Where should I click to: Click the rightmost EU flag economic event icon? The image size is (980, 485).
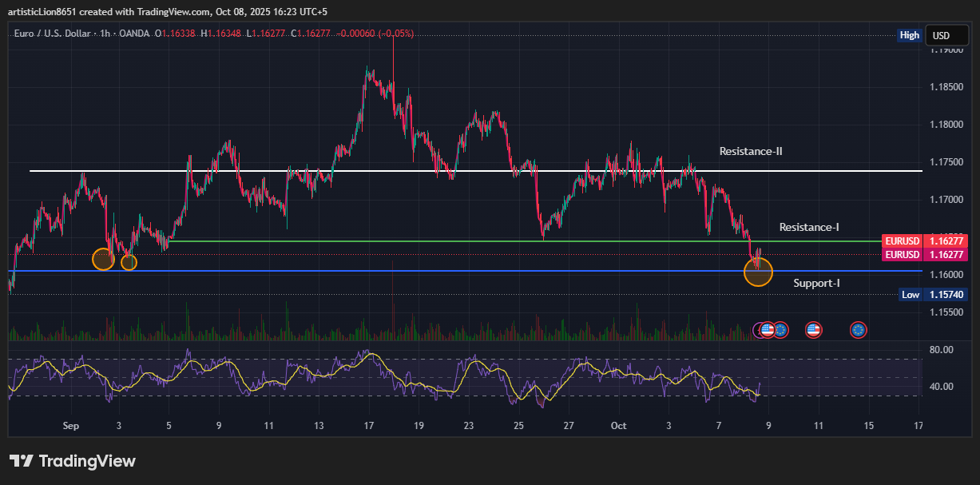pos(858,329)
